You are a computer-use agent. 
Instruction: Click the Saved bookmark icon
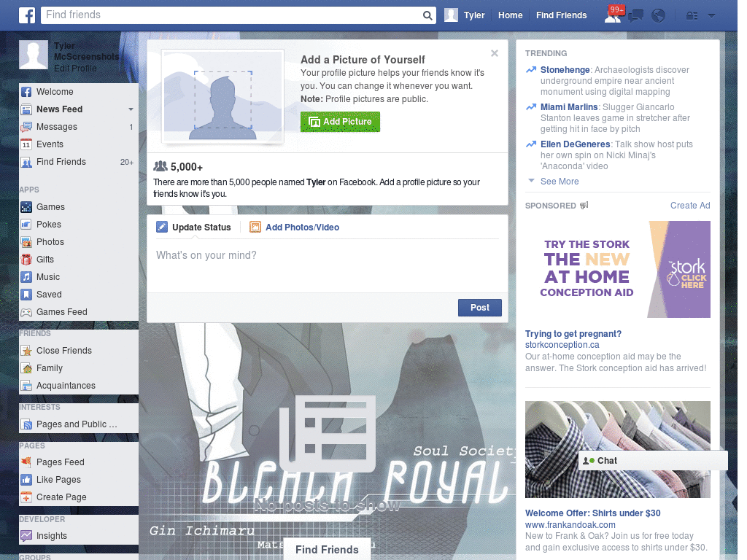click(26, 295)
